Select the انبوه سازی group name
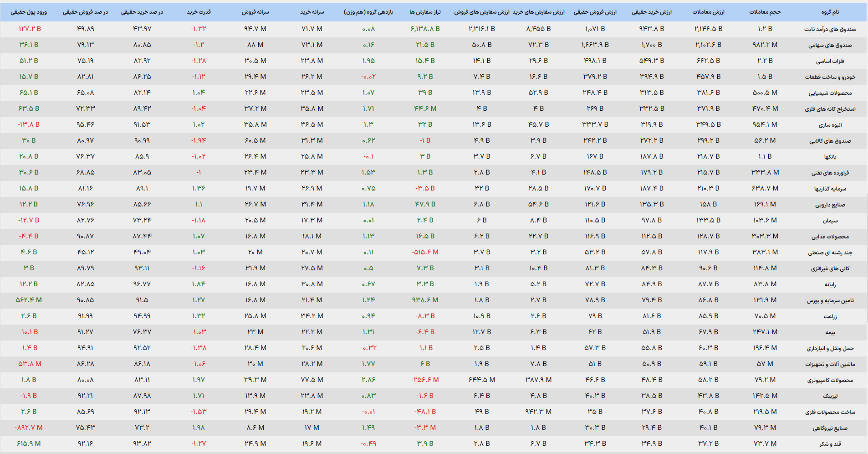 pyautogui.click(x=830, y=125)
